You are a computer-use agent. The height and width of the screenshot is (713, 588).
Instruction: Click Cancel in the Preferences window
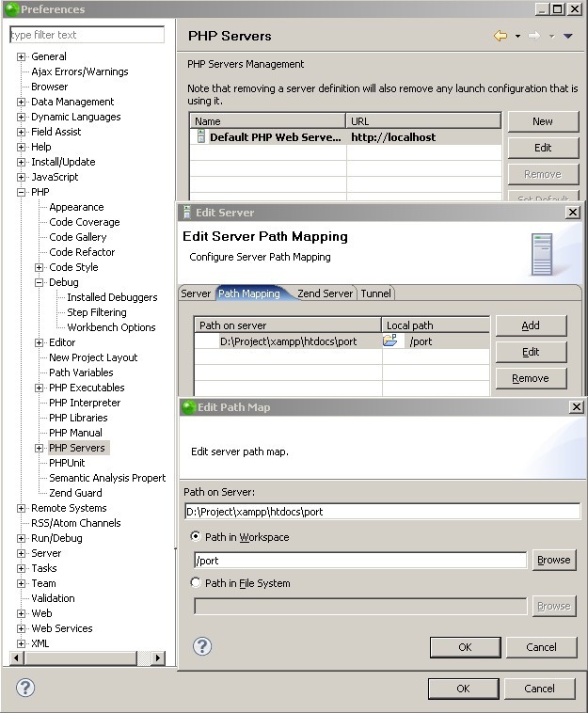[539, 689]
